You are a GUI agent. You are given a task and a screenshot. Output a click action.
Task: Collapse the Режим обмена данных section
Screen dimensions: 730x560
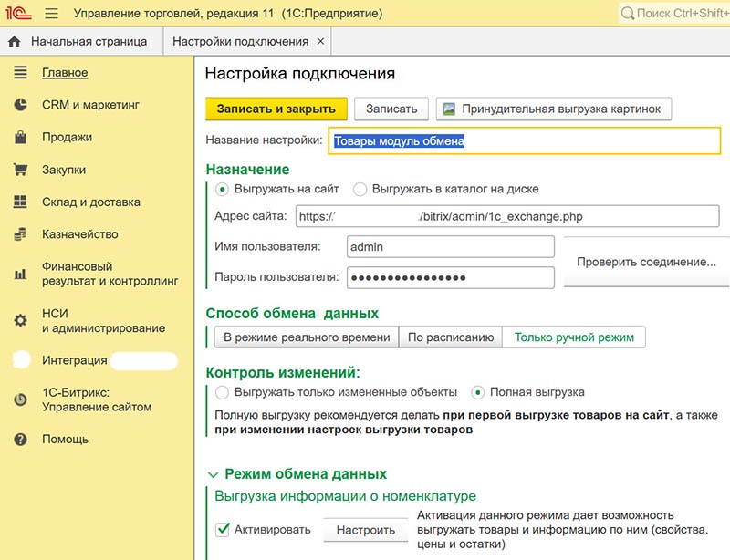tap(214, 474)
